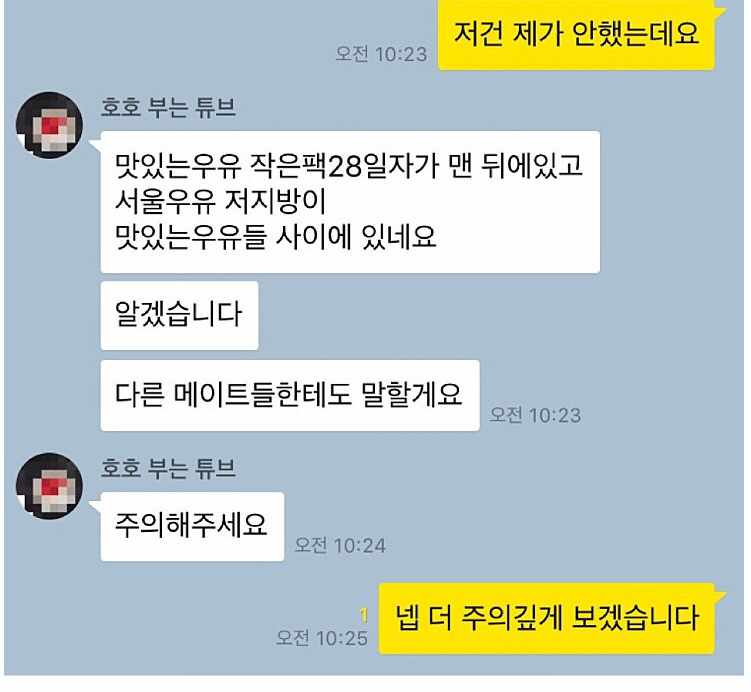Tap the 알겠습니다 message bubble
The height and width of the screenshot is (692, 751).
[180, 316]
